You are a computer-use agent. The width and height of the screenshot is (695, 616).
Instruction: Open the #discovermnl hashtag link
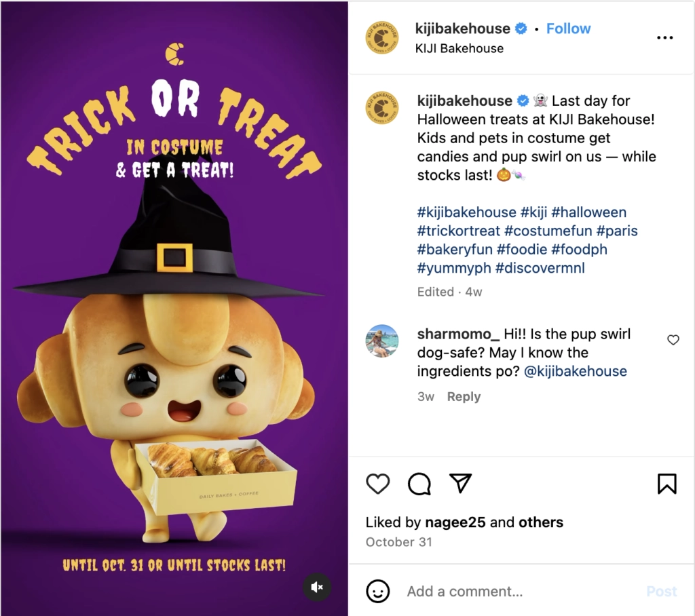pyautogui.click(x=540, y=267)
